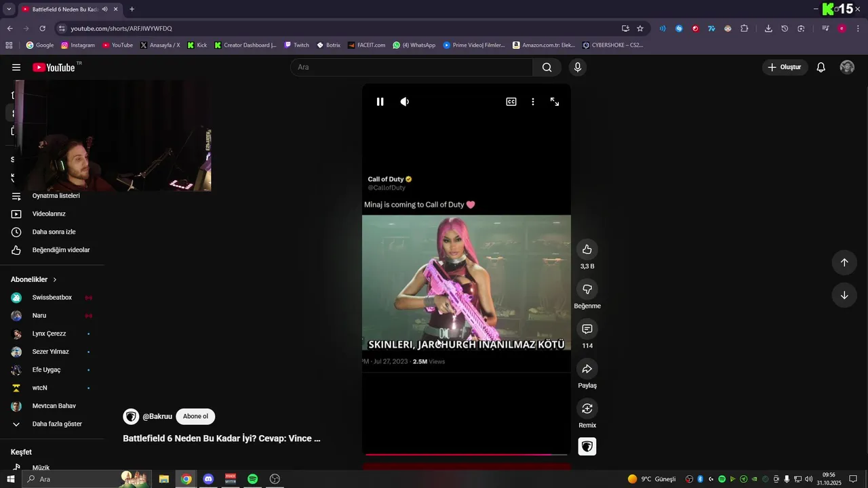This screenshot has height=488, width=868.
Task: Toggle the YouTube hamburger guide menu
Action: point(16,67)
